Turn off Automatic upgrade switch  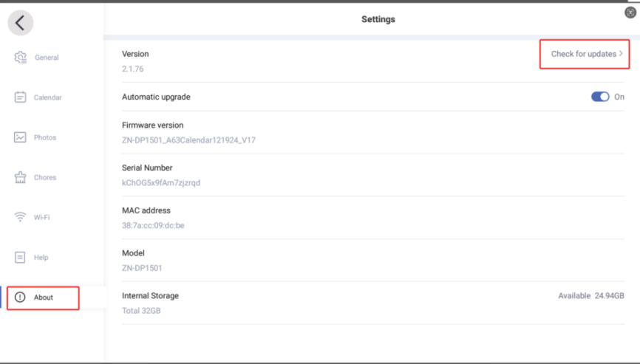(x=600, y=97)
